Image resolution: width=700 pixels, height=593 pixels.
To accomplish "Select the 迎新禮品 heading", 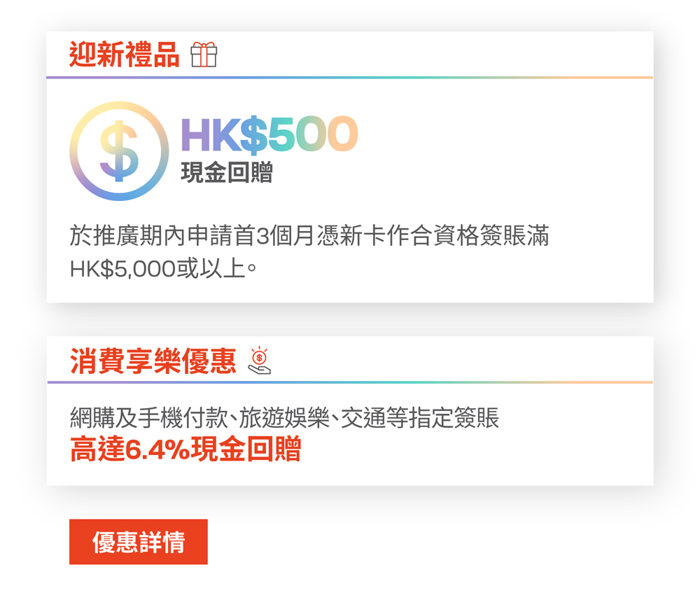I will click(x=124, y=55).
